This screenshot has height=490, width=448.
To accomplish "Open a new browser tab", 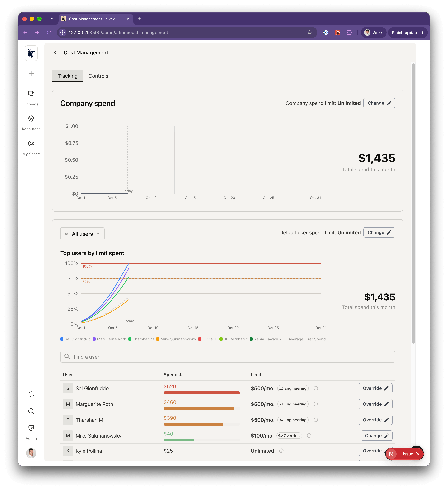I will (140, 19).
